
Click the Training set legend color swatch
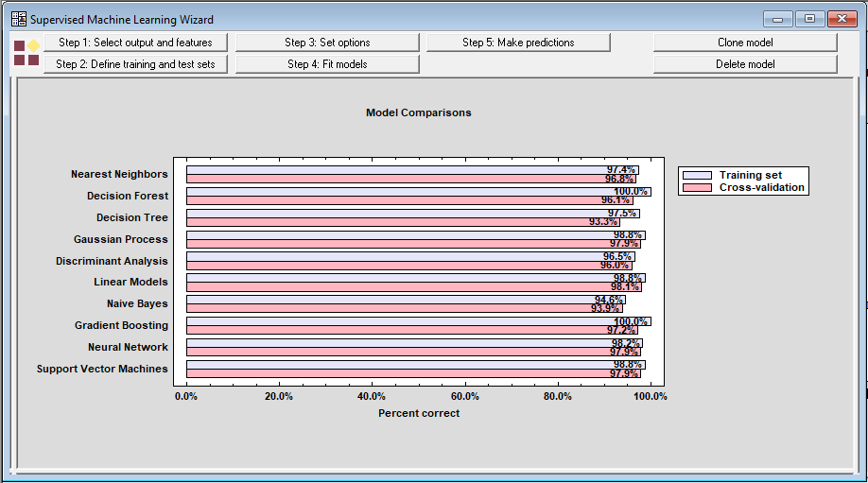coord(697,175)
